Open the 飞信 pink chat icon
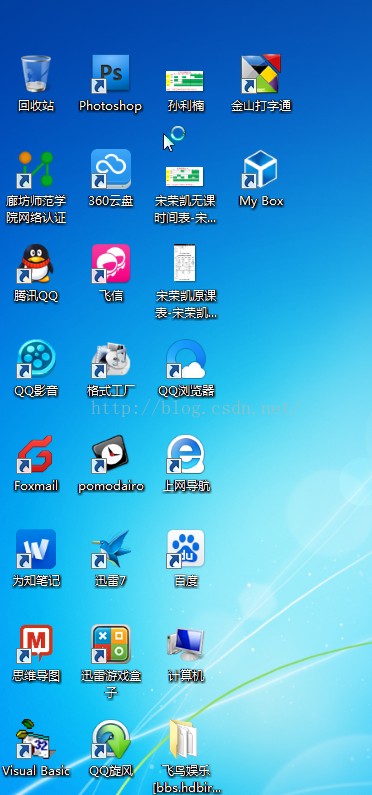Viewport: 372px width, 795px height. (110, 264)
